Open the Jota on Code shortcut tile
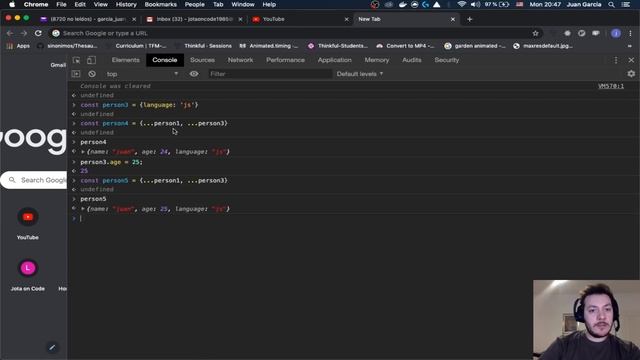 [28, 275]
